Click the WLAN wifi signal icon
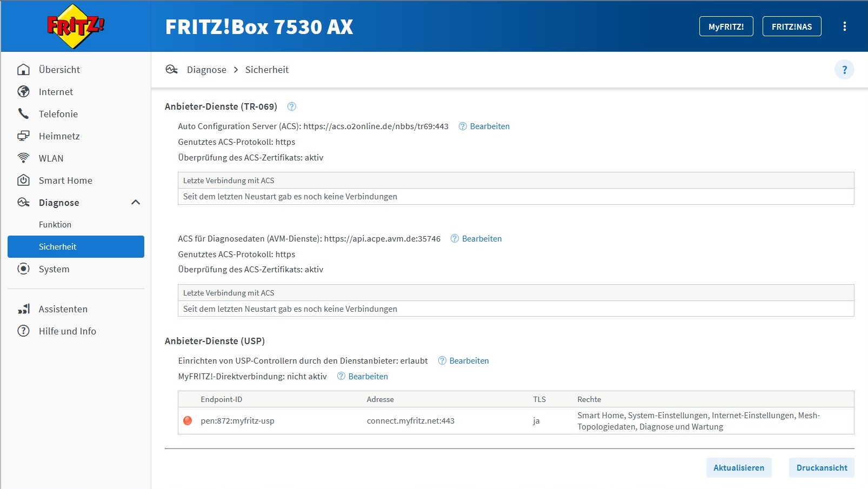The width and height of the screenshot is (868, 489). coord(23,158)
